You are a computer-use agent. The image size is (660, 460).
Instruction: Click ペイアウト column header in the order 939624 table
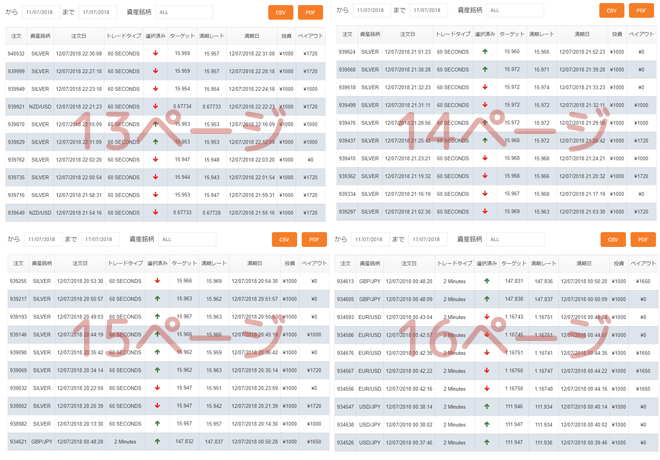(641, 34)
